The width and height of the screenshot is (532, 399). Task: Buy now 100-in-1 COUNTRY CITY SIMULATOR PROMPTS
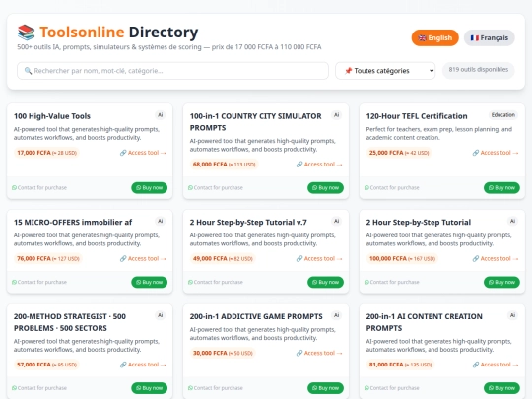pyautogui.click(x=325, y=187)
